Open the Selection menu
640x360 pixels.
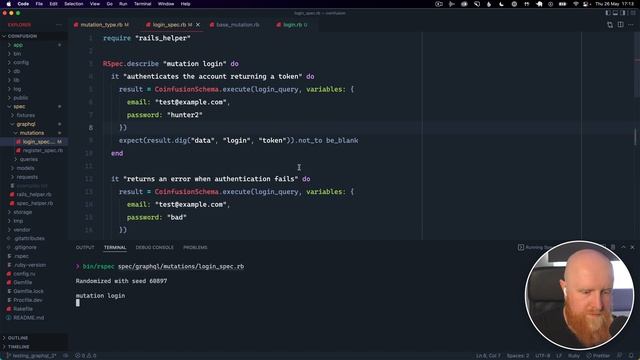pos(73,4)
